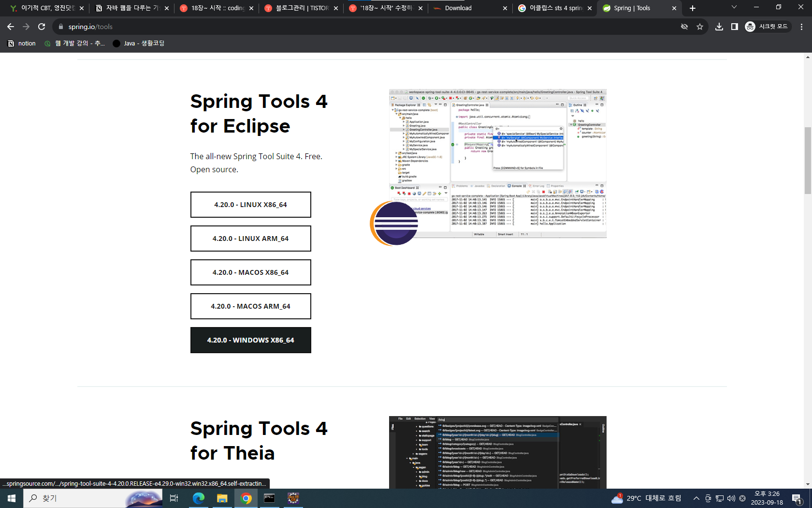
Task: Open Microsoft Edge from the taskbar
Action: point(198,498)
